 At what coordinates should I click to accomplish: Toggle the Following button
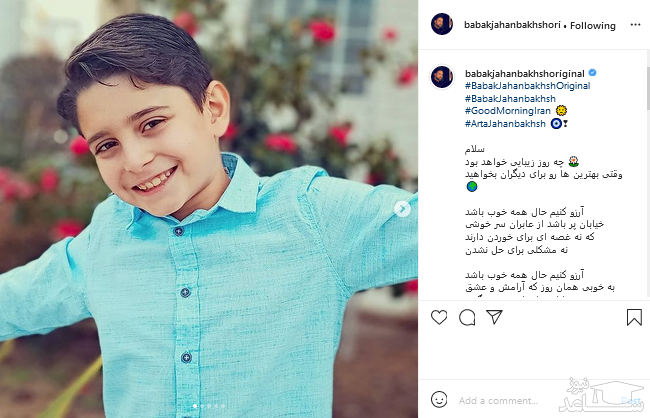(593, 26)
